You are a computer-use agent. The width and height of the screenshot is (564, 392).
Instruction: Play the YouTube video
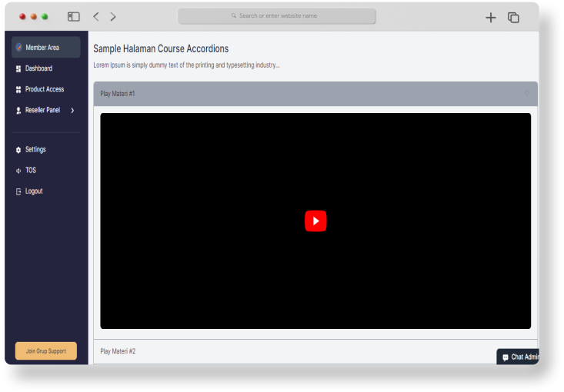point(315,221)
